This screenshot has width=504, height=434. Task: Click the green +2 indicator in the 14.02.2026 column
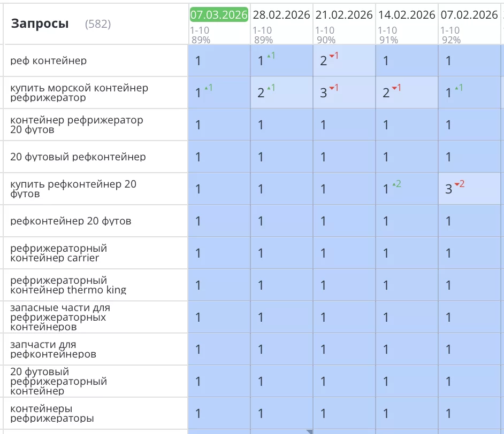coord(396,184)
